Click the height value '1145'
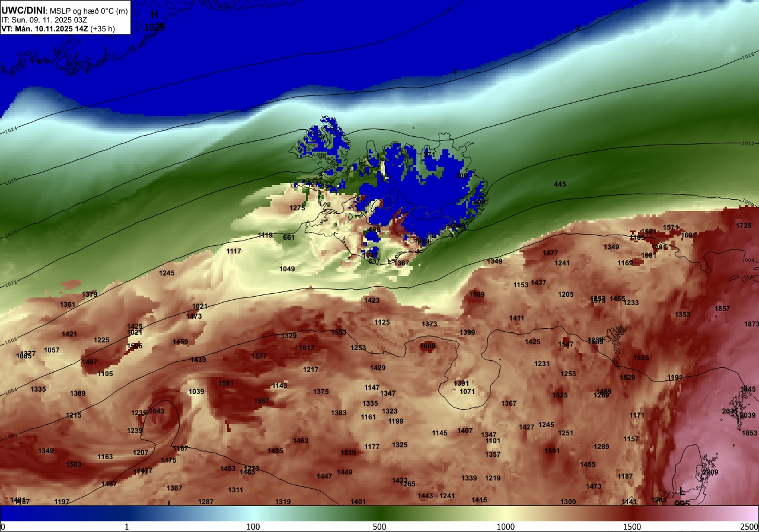Image resolution: width=759 pixels, height=532 pixels. click(x=439, y=433)
